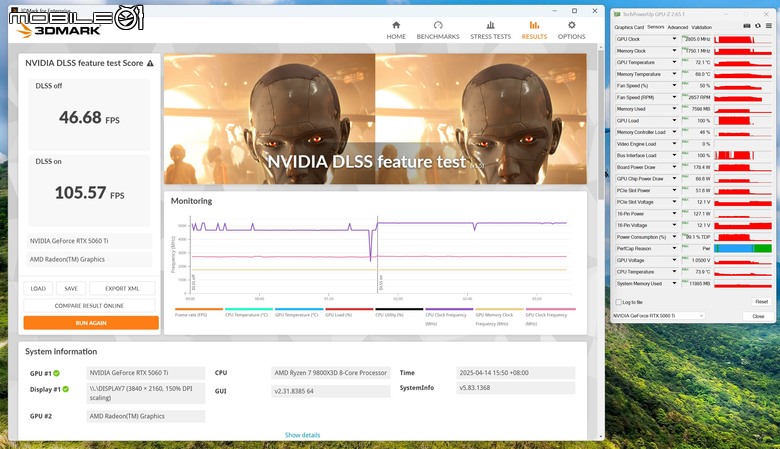Click the 3DMark logo
This screenshot has height=449, width=780.
point(59,30)
